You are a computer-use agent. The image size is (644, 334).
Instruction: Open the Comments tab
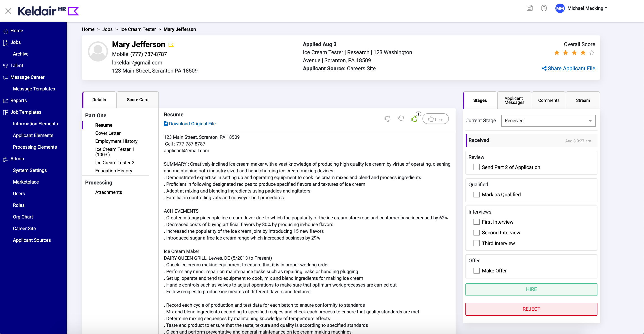pos(548,100)
